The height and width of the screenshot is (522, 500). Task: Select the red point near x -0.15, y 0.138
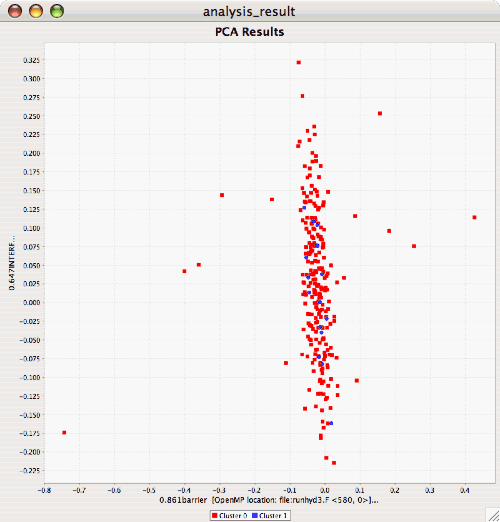click(x=272, y=199)
